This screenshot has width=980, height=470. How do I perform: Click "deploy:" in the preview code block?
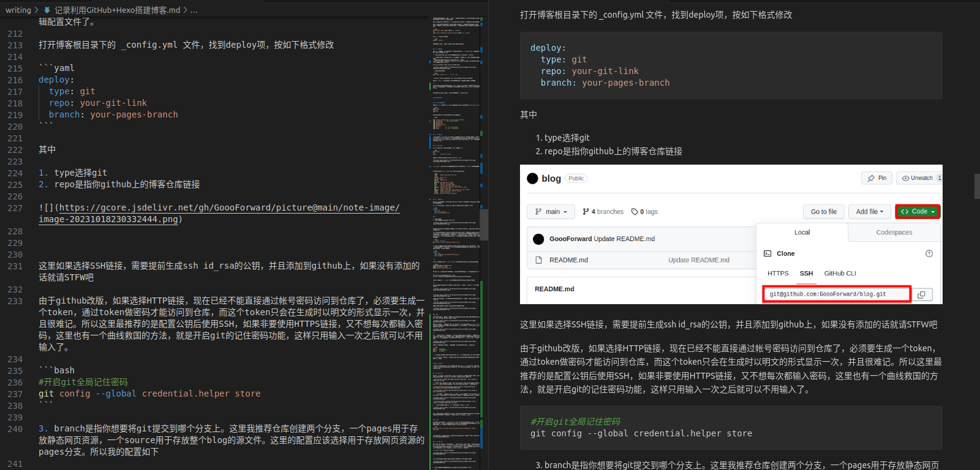(548, 48)
